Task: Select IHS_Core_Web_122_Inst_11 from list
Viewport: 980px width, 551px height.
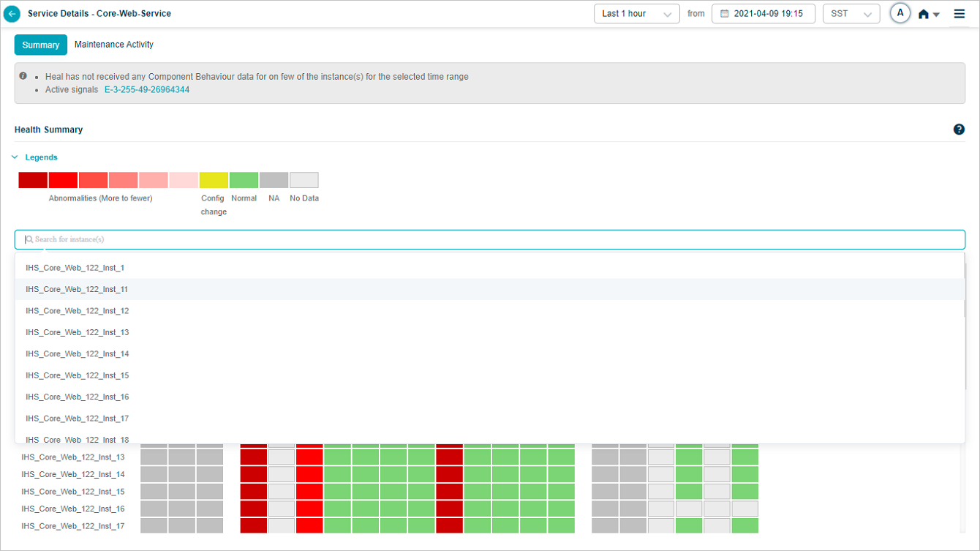Action: tap(78, 290)
